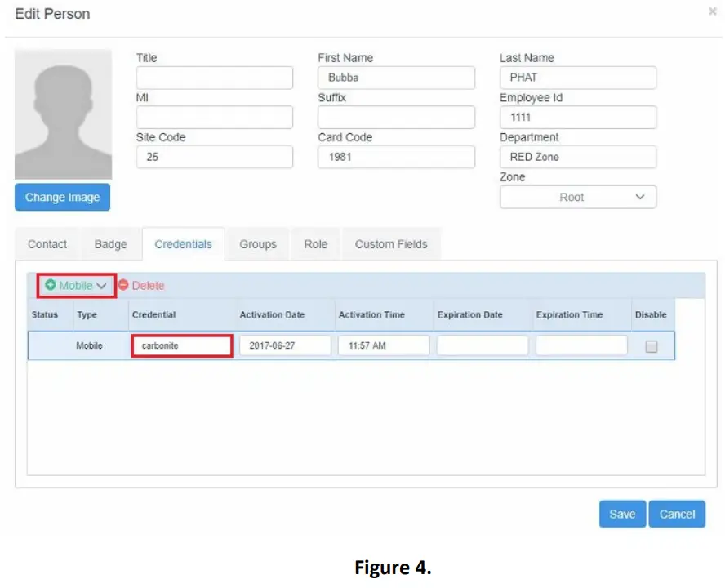Screen dimensions: 725x588
Task: Click the green plus icon to add Mobile credential
Action: [x=51, y=286]
